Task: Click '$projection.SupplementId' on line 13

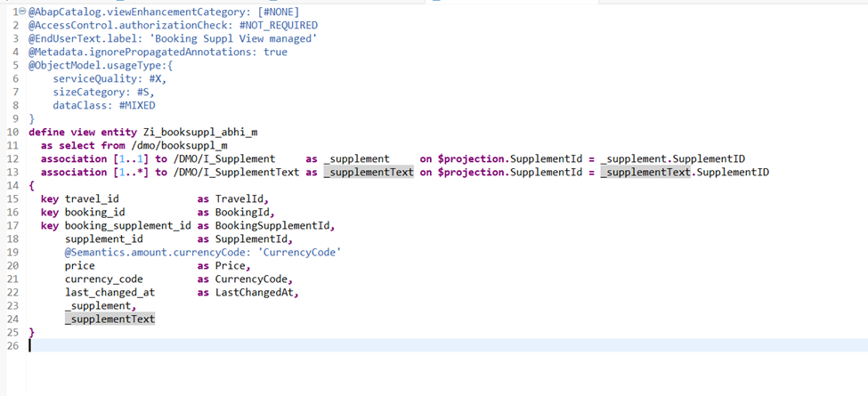Action: click(509, 173)
